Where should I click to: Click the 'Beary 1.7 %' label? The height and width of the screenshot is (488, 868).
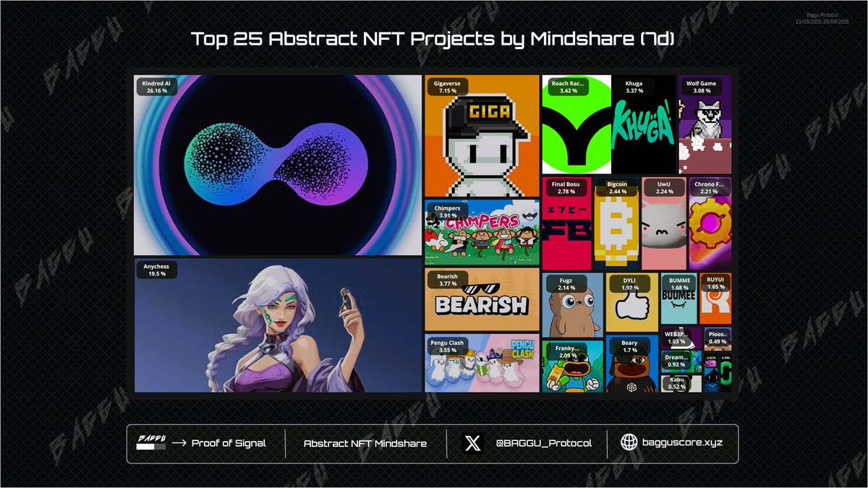tap(629, 347)
